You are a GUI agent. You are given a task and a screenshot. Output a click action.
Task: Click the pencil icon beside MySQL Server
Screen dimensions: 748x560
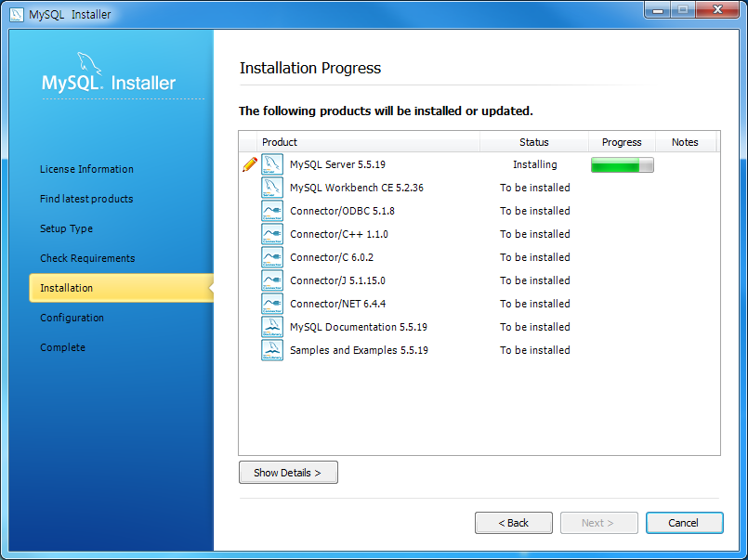[250, 164]
